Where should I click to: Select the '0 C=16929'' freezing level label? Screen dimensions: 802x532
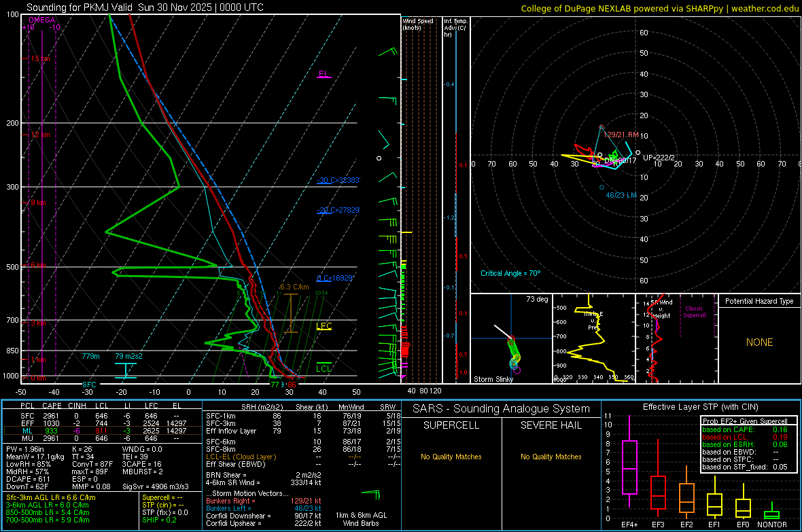[336, 278]
